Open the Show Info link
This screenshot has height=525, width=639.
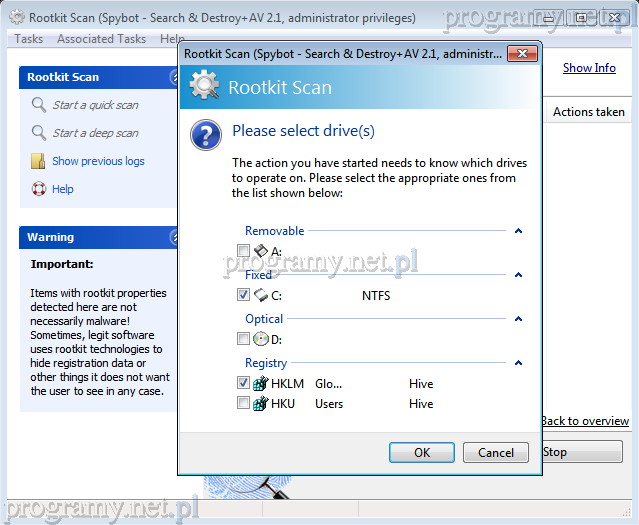pyautogui.click(x=588, y=68)
